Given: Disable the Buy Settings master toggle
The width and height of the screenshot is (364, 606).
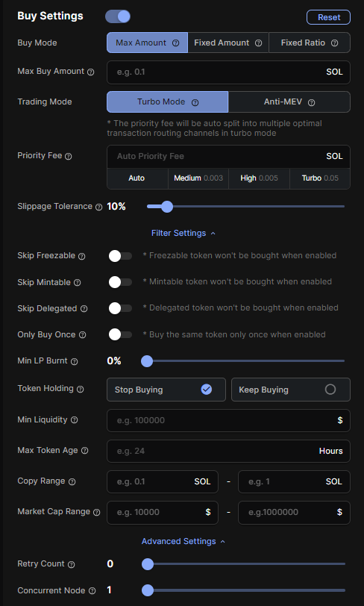Looking at the screenshot, I should [118, 16].
